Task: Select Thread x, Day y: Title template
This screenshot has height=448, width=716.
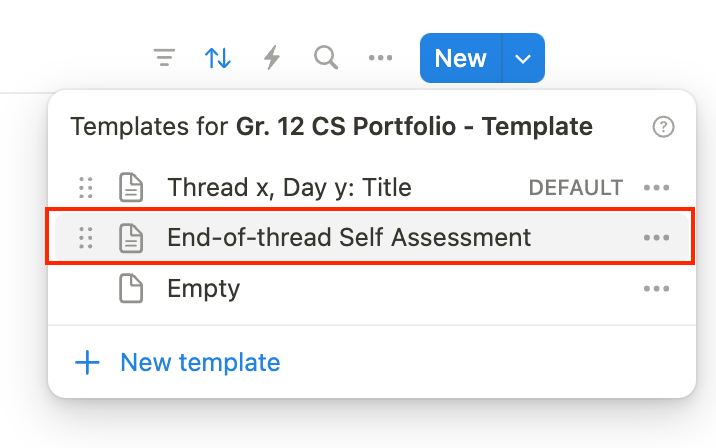Action: pos(289,187)
